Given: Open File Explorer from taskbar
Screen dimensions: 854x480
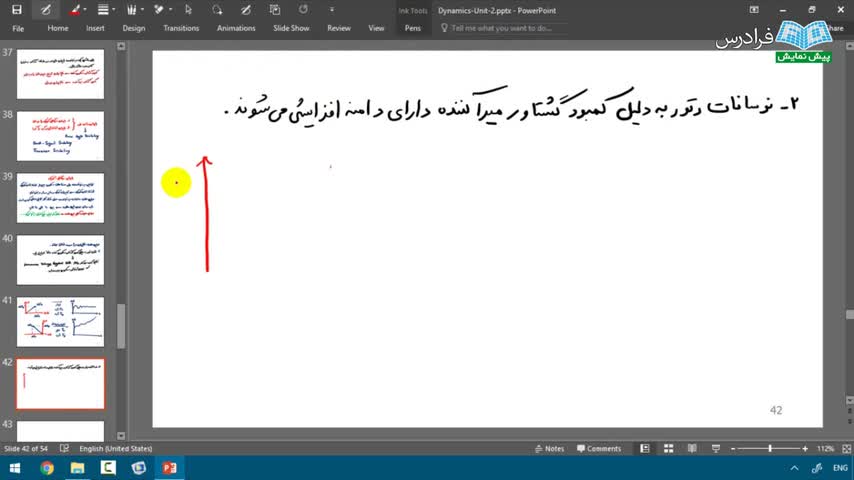Looking at the screenshot, I should click(77, 468).
